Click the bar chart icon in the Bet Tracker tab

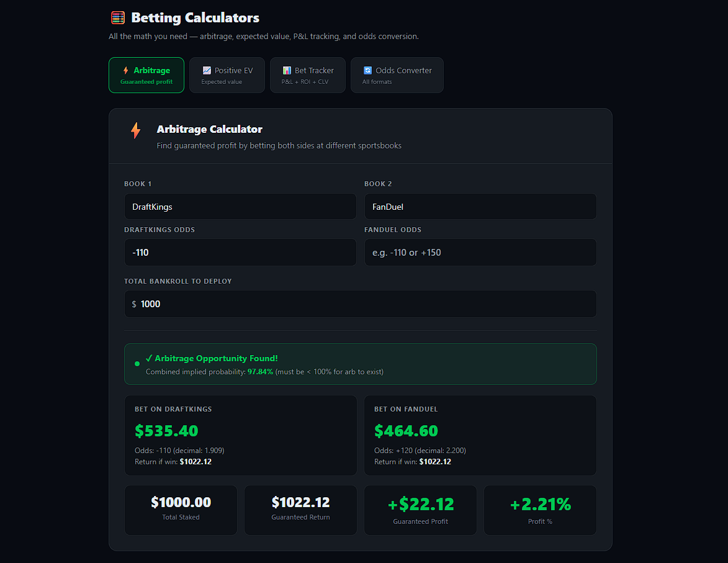pos(287,70)
